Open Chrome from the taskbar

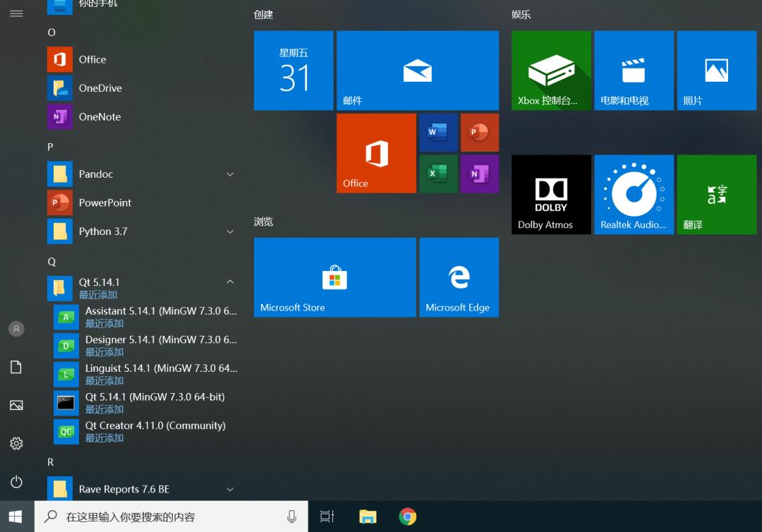tap(407, 516)
